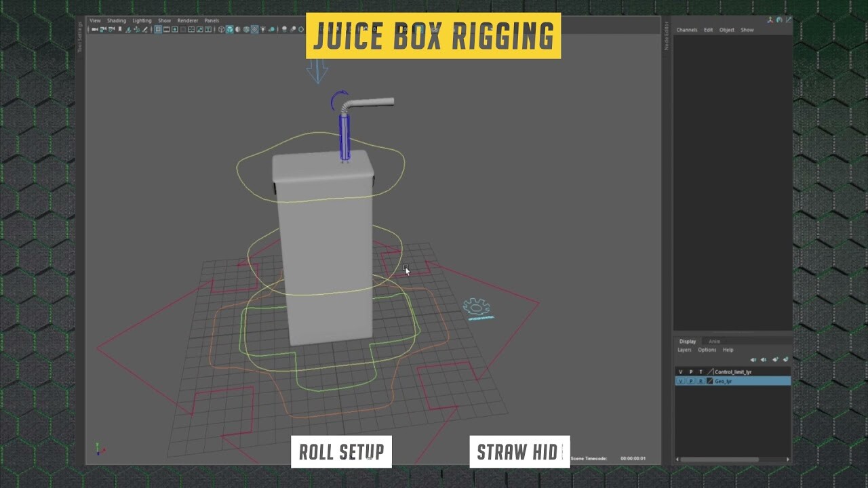Enable wireframe display mode icon

point(221,28)
